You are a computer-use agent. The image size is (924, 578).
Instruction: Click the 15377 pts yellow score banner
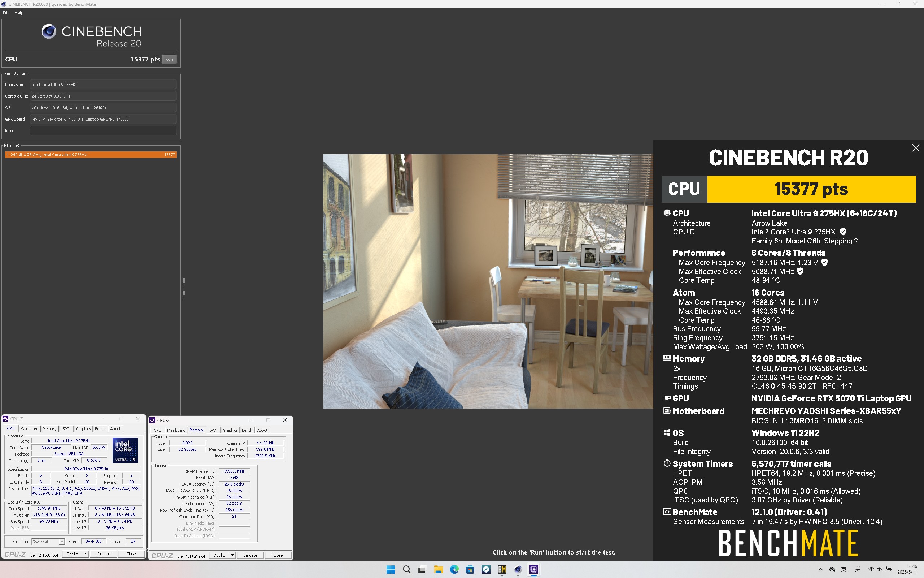point(811,189)
